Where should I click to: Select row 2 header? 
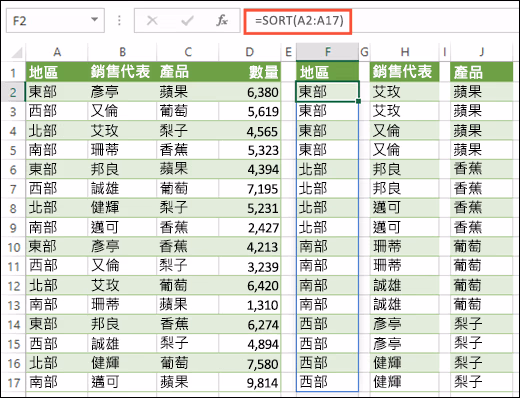13,92
